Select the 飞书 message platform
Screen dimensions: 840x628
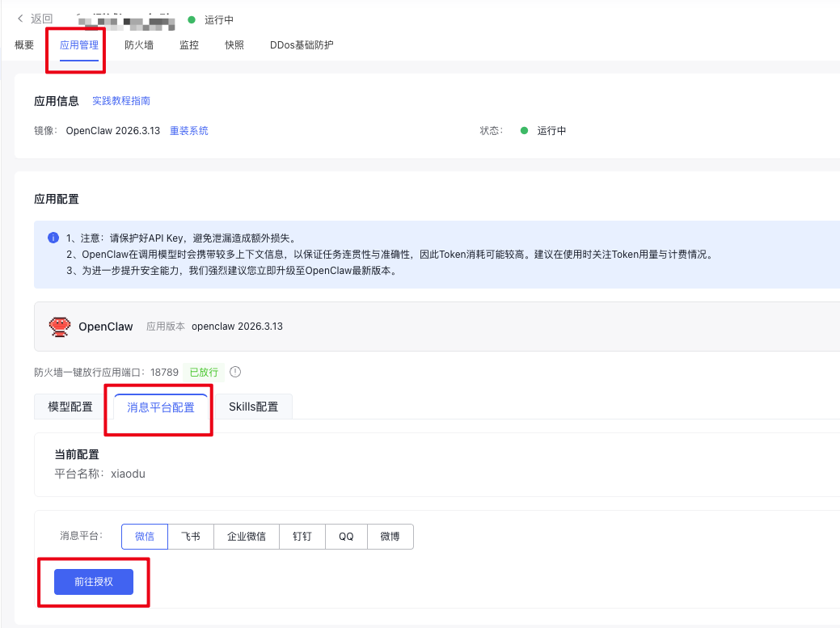pyautogui.click(x=191, y=537)
